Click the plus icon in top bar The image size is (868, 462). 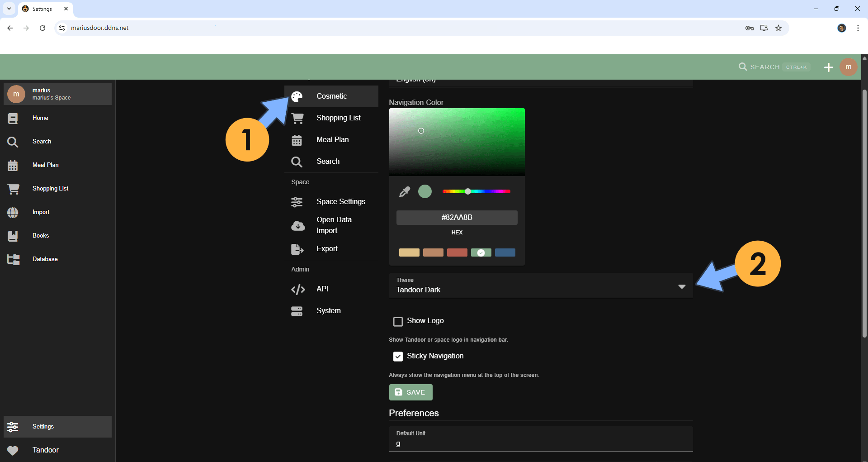tap(828, 67)
